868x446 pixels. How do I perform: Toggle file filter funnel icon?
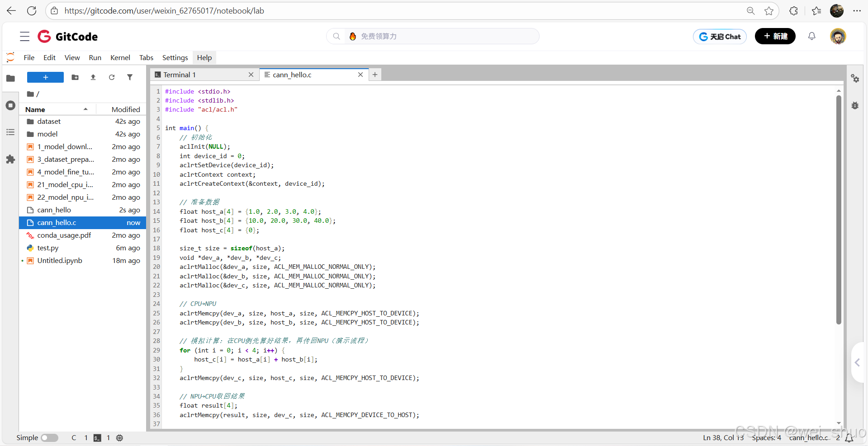[130, 77]
